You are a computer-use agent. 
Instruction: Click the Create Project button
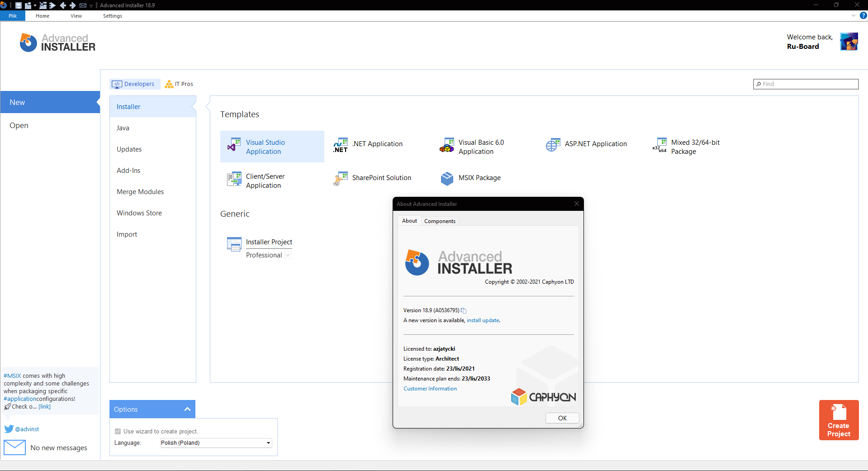(x=839, y=420)
